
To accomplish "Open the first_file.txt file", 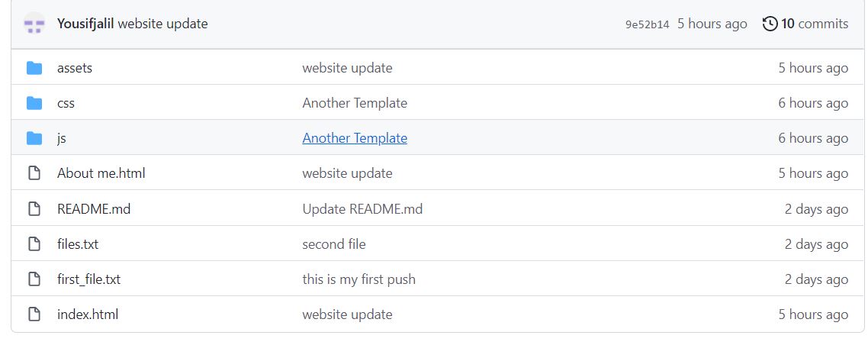I will 88,279.
